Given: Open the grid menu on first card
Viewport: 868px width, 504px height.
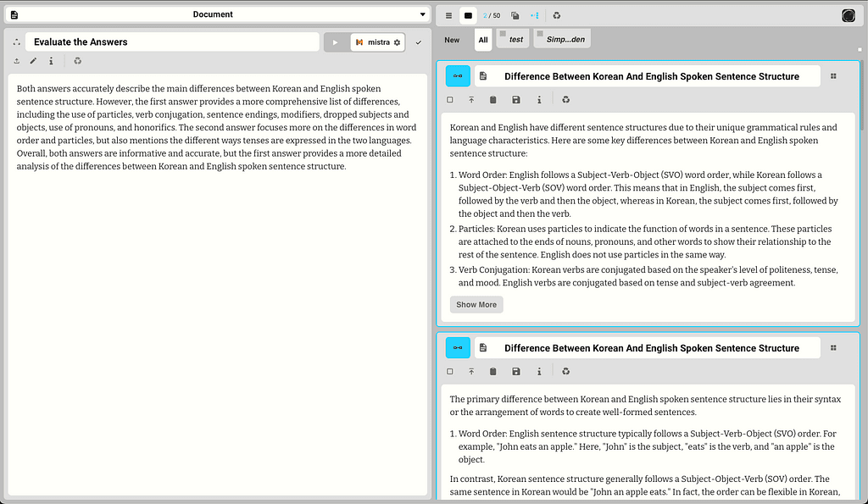Looking at the screenshot, I should tap(833, 76).
